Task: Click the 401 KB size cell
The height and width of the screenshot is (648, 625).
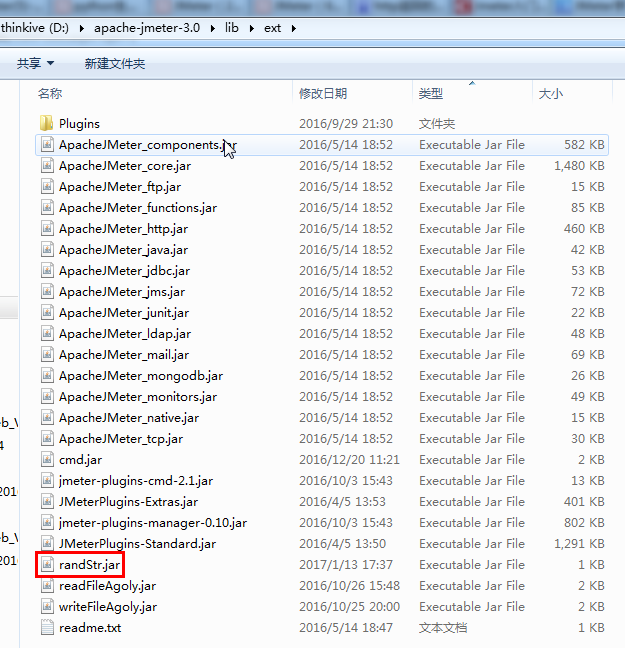Action: tap(584, 501)
